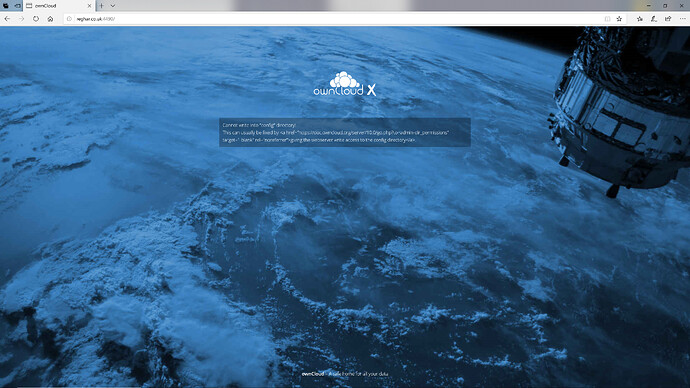Open the browser home page

click(50, 19)
